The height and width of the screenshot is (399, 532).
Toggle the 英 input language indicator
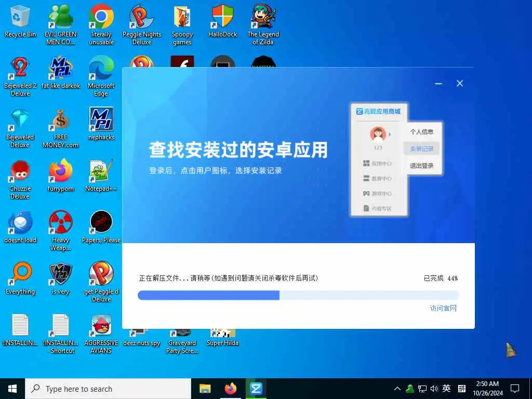[x=446, y=389]
